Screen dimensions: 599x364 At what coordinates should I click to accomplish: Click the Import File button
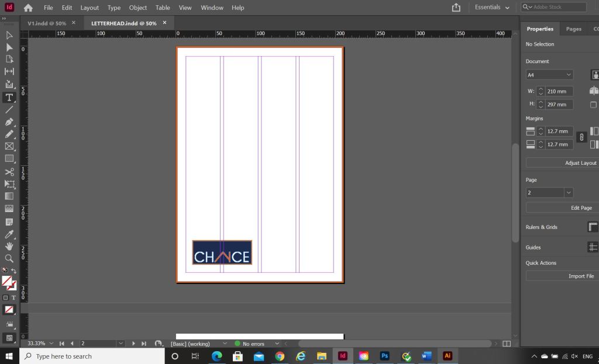[x=562, y=276]
